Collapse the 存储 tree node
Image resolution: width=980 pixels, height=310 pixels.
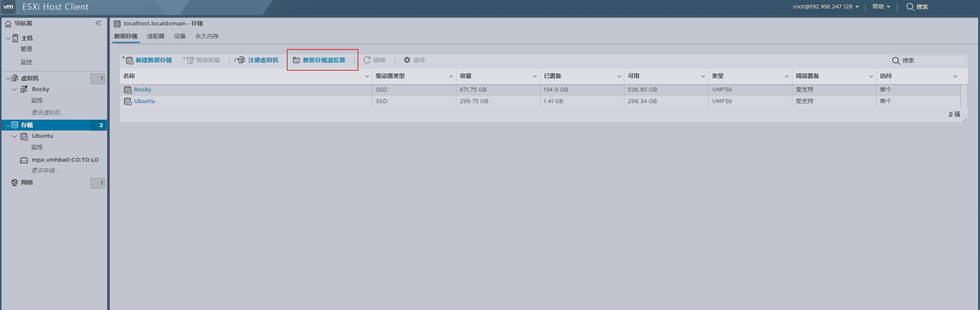[x=8, y=125]
